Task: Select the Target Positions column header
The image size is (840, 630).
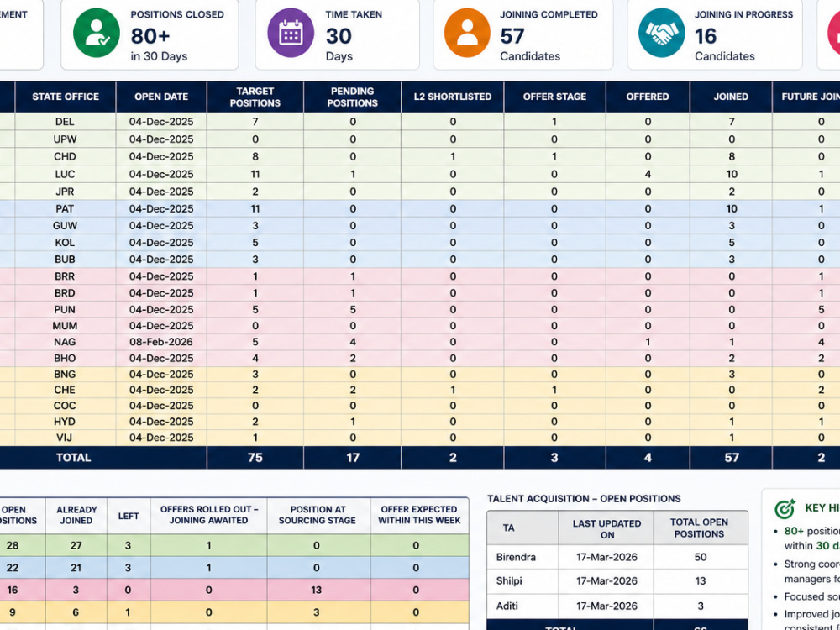Action: (255, 97)
